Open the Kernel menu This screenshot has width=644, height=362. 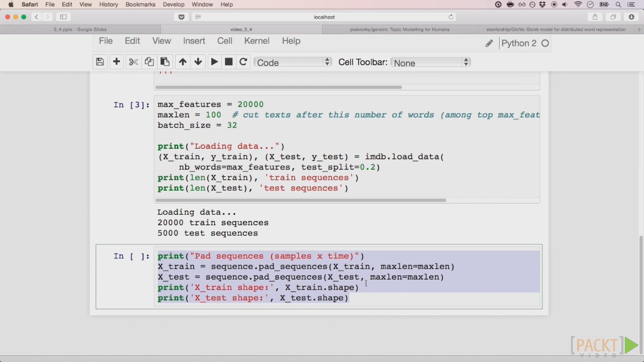click(x=257, y=41)
